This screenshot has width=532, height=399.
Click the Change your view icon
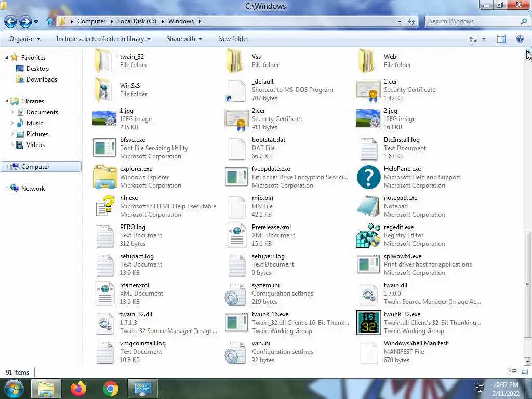click(473, 39)
